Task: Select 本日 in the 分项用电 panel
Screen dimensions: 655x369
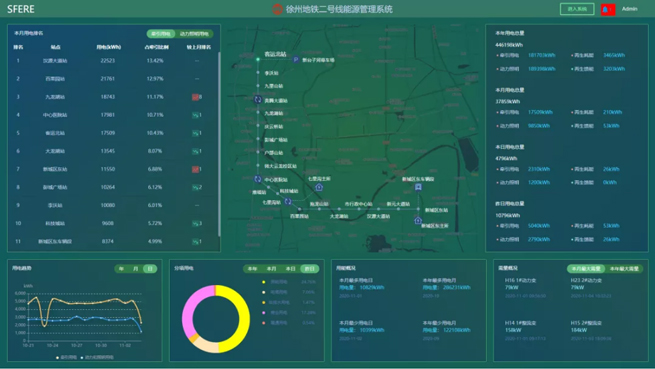Action: click(291, 269)
